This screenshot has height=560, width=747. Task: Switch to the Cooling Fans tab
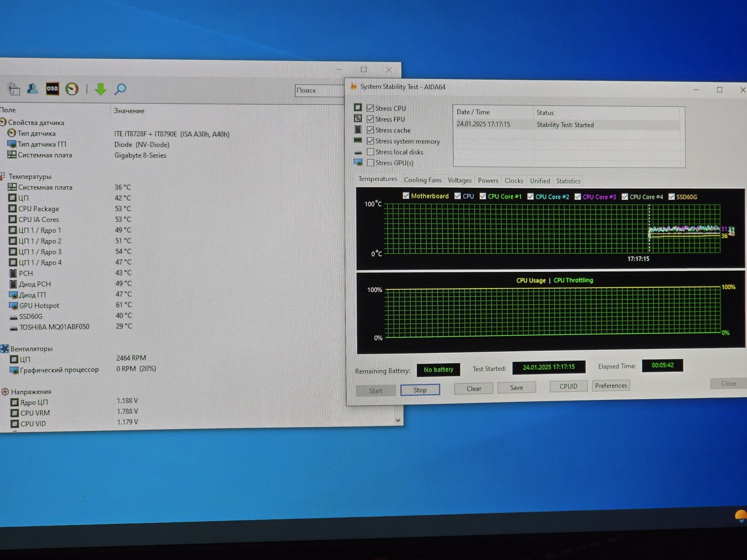coord(422,180)
